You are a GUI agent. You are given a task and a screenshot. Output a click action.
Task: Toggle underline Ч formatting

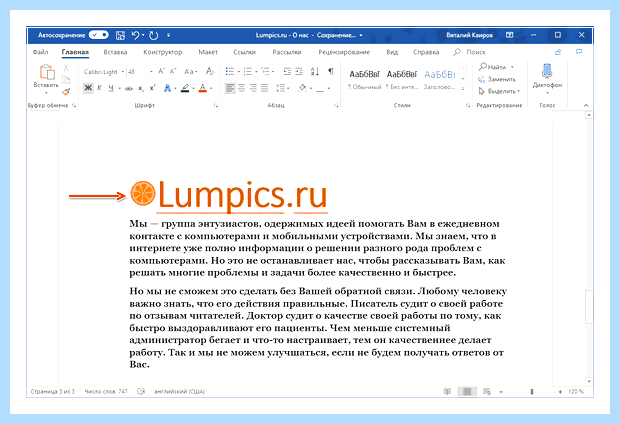click(111, 88)
